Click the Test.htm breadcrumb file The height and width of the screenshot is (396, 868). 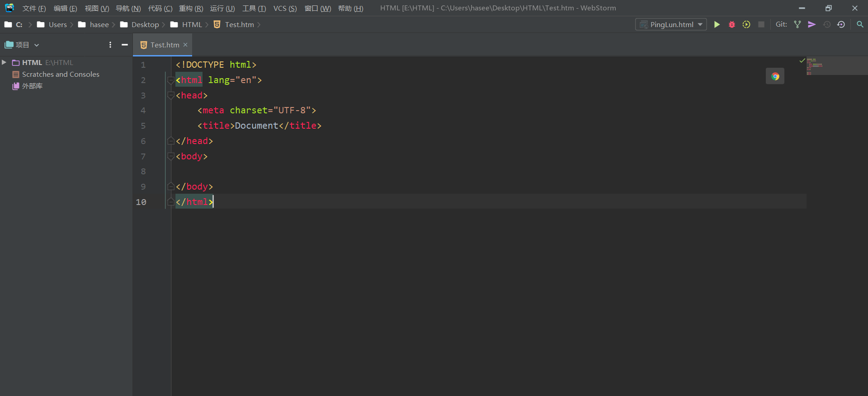(234, 24)
